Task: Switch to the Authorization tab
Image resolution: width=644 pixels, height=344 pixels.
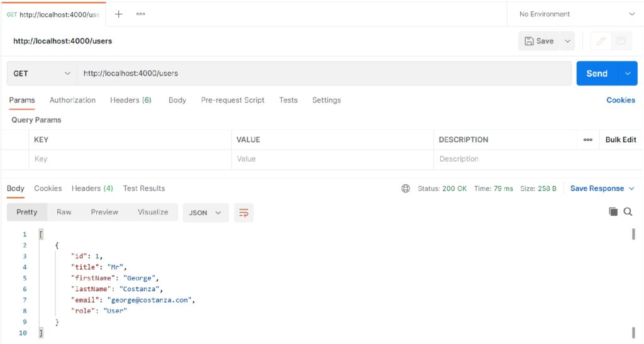Action: pos(72,100)
